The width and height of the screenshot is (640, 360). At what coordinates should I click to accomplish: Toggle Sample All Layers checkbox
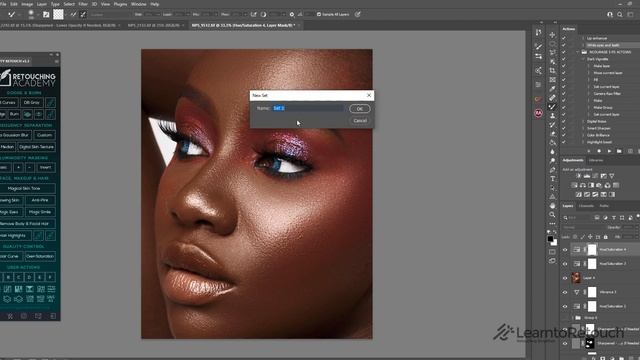[x=319, y=14]
